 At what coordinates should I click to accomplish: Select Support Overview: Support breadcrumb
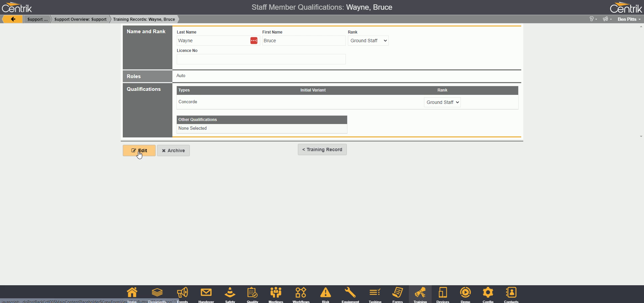[x=80, y=19]
